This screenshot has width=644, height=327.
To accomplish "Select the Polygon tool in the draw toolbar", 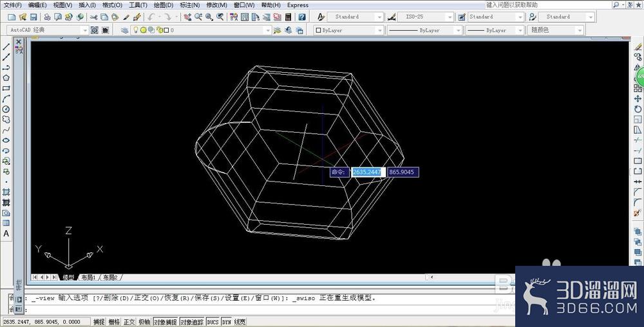I will tap(6, 77).
